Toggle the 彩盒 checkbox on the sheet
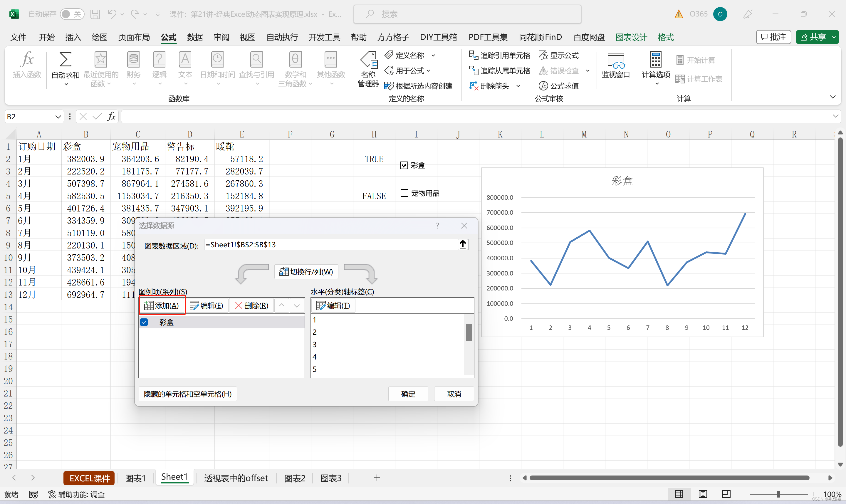846x504 pixels. (404, 165)
